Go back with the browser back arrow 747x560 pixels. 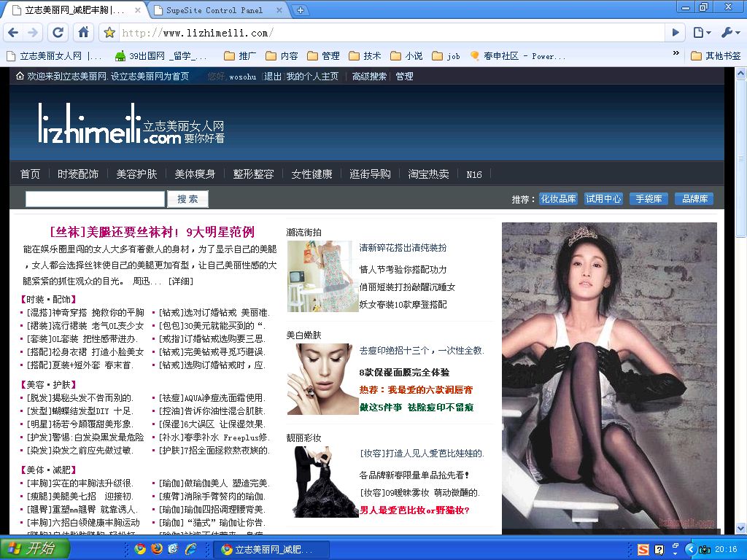coord(13,33)
